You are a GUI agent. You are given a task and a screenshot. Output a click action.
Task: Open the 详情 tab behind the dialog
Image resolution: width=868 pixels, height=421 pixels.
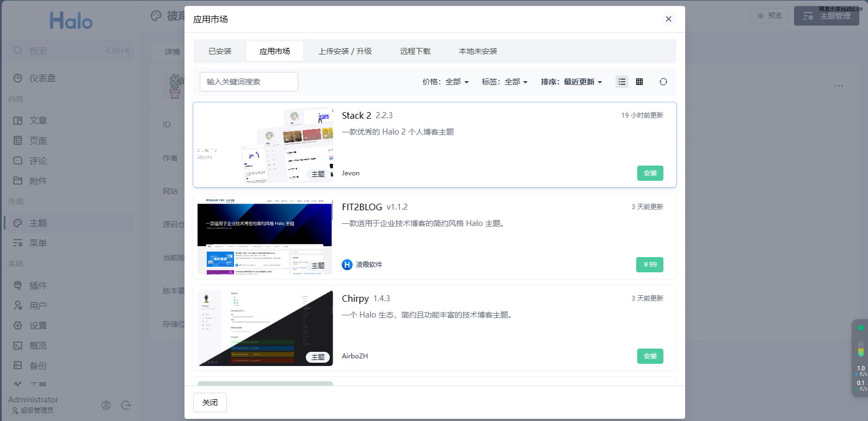click(x=173, y=52)
